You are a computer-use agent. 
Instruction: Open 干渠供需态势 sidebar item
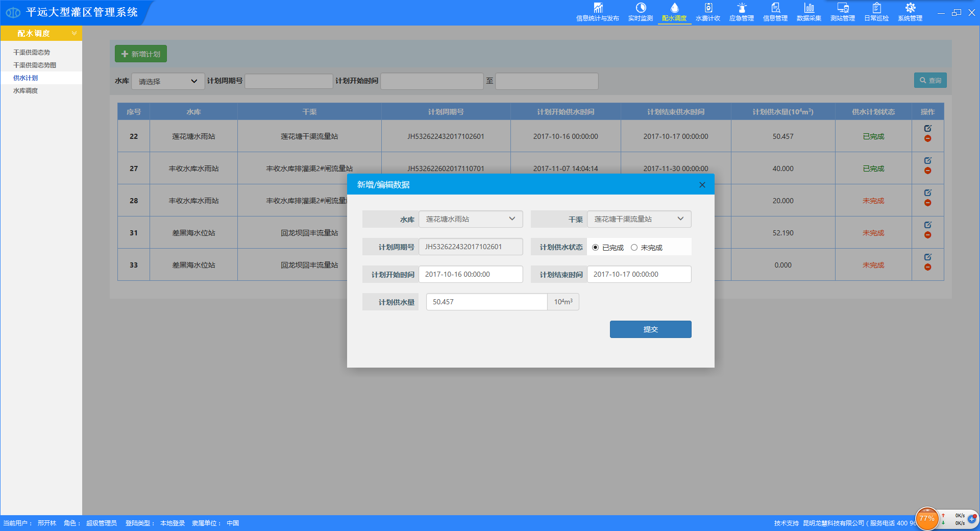(x=32, y=53)
